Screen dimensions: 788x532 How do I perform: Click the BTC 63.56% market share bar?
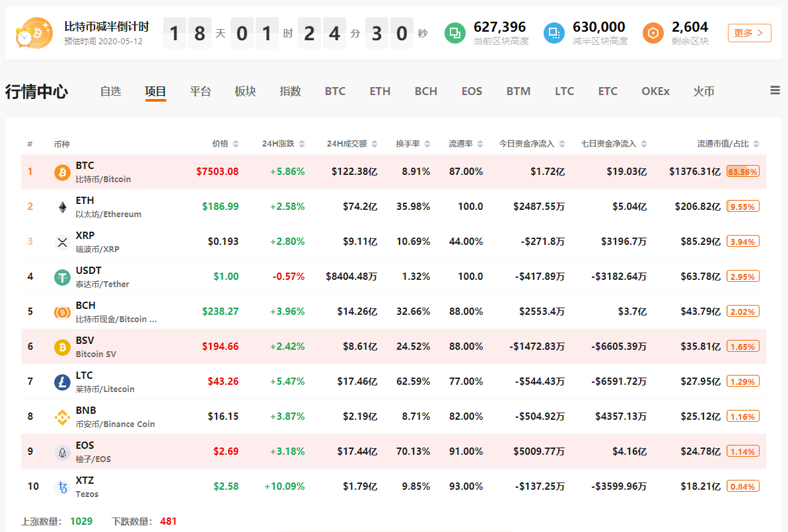pos(743,172)
